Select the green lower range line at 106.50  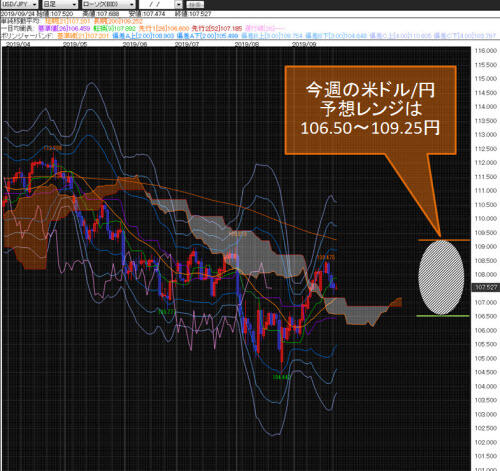click(443, 316)
